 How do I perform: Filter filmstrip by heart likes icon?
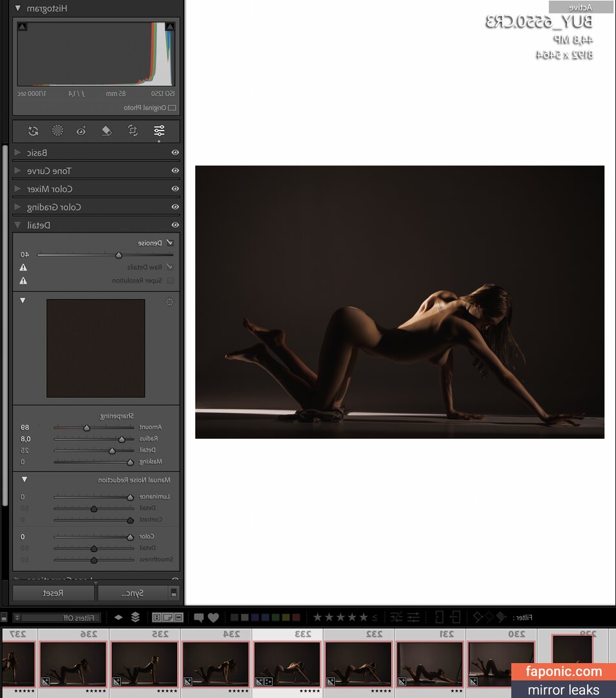click(x=214, y=617)
